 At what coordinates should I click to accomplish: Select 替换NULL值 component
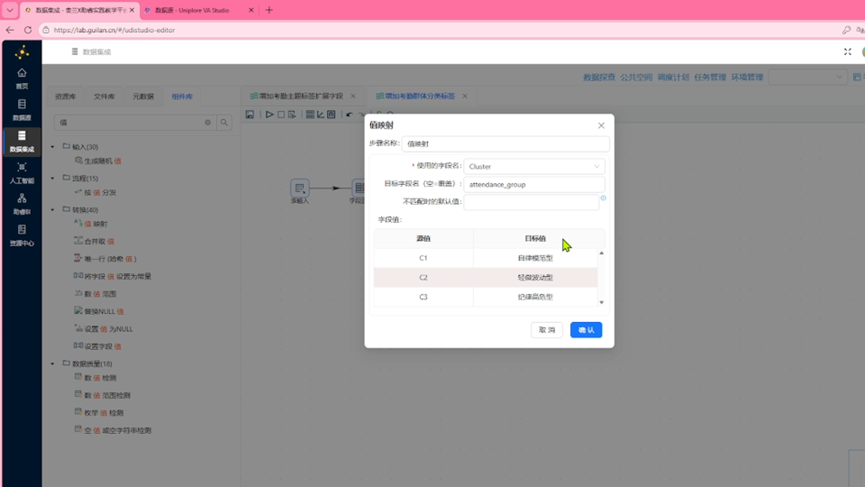click(99, 312)
